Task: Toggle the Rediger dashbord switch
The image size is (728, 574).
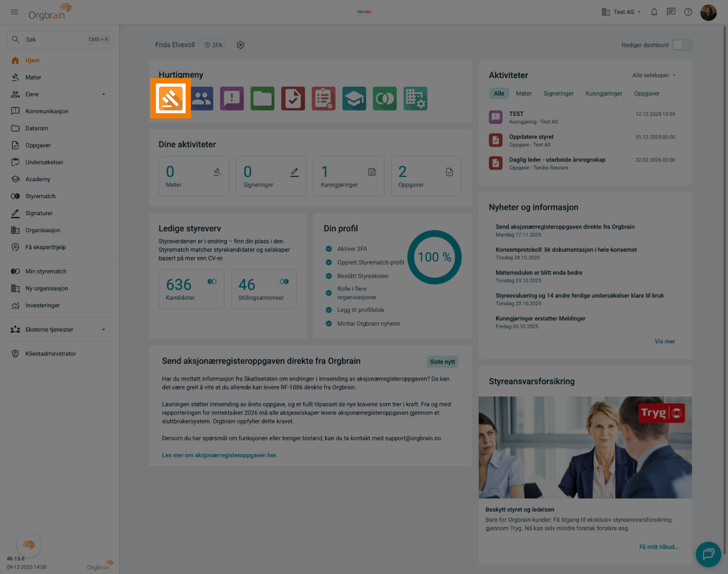Action: pyautogui.click(x=682, y=45)
